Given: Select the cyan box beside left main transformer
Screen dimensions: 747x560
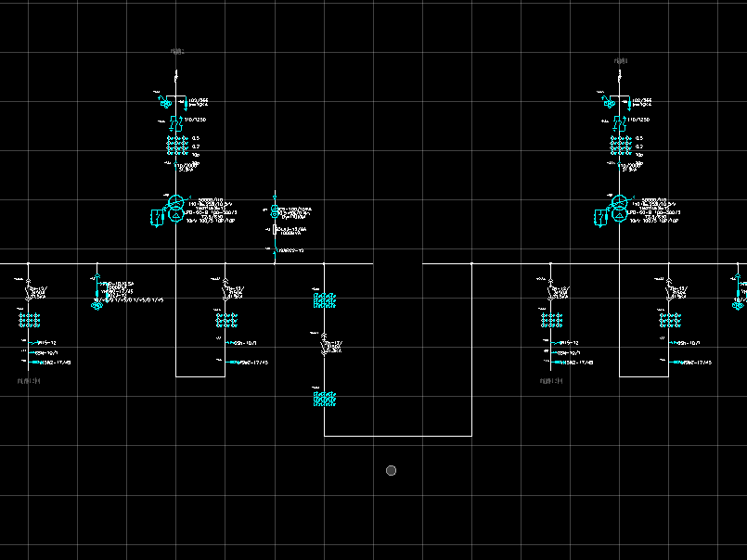Looking at the screenshot, I should point(155,218).
